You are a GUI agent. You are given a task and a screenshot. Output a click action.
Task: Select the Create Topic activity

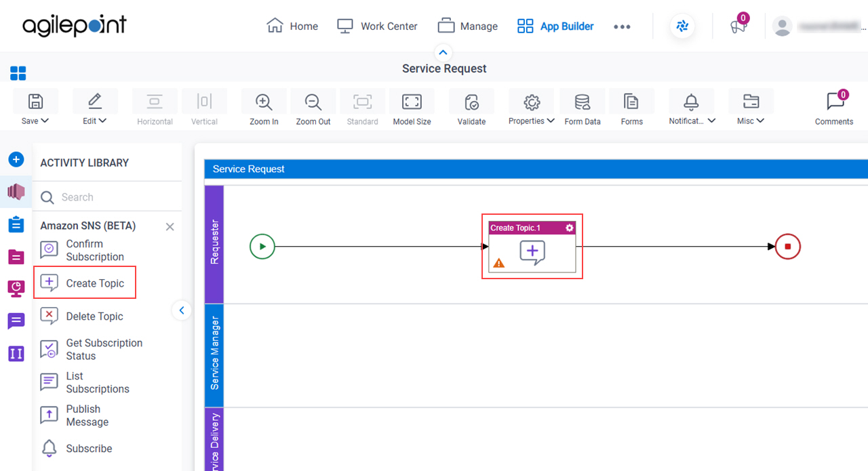tap(84, 283)
